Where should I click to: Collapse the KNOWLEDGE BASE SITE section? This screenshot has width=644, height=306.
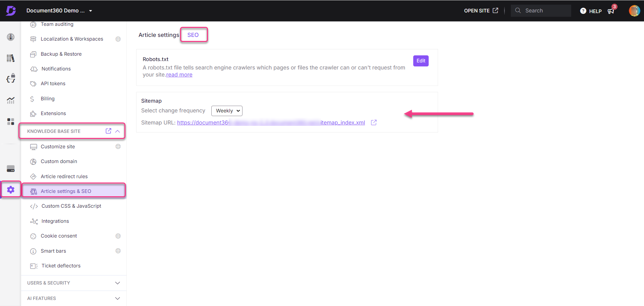(x=117, y=131)
